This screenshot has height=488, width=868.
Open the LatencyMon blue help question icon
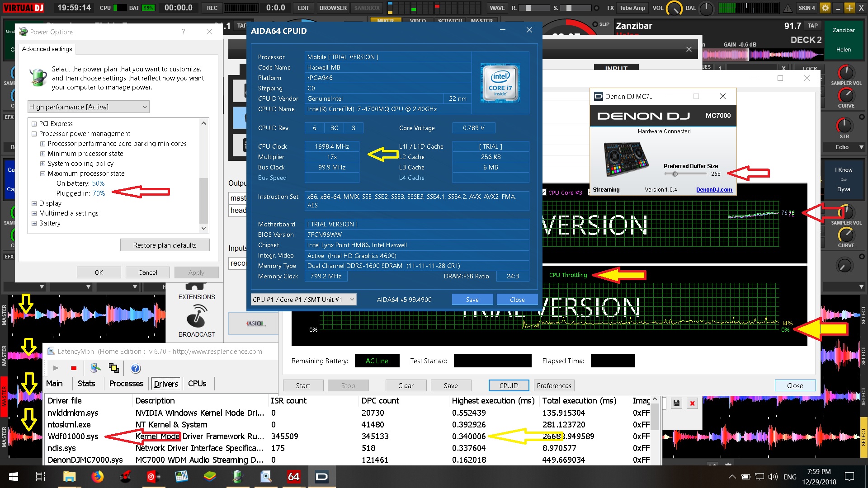[136, 368]
